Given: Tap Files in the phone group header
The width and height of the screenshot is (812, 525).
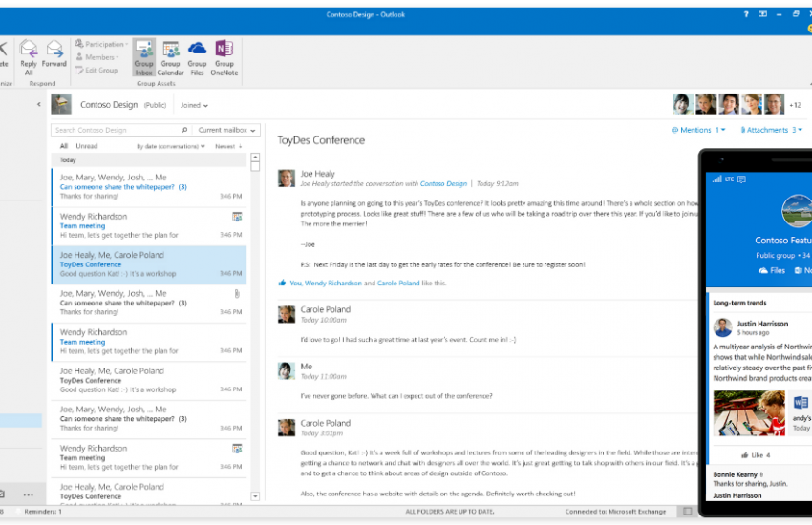Looking at the screenshot, I should point(772,270).
